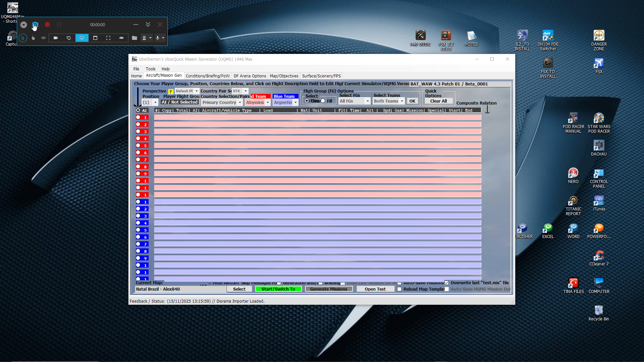644x362 pixels.
Task: Expand the Both Teams dropdown
Action: click(402, 101)
